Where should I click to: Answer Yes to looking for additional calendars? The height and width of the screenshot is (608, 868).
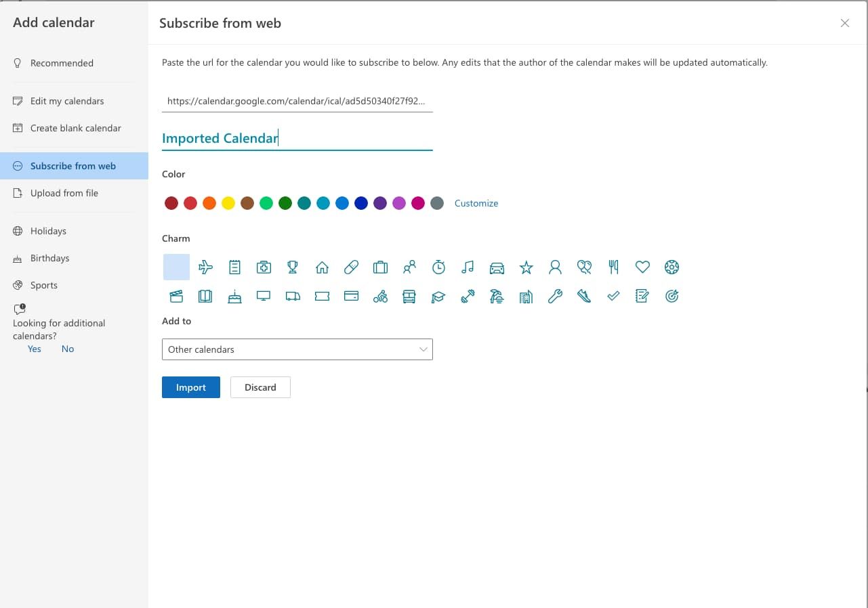pos(34,349)
